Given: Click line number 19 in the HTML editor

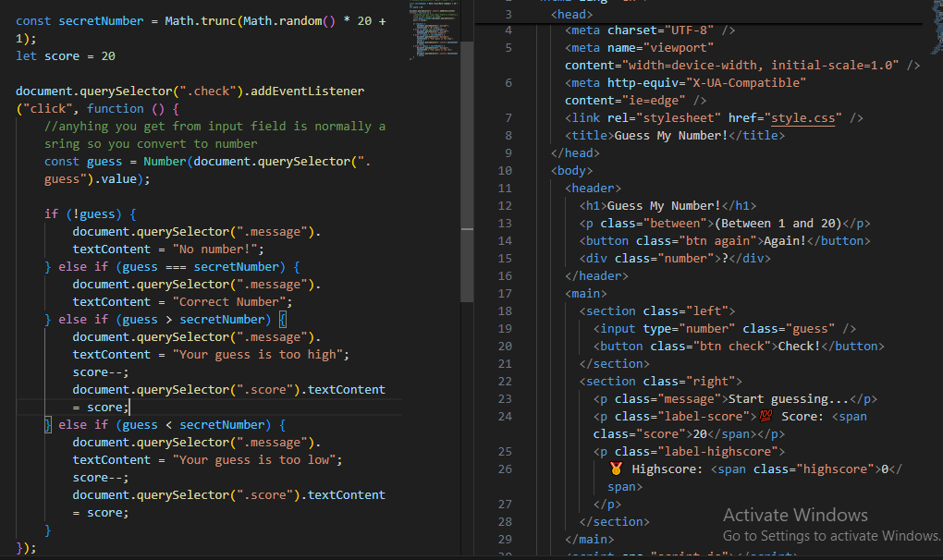Looking at the screenshot, I should [x=505, y=329].
